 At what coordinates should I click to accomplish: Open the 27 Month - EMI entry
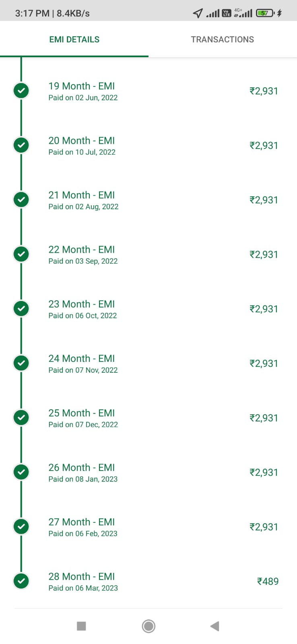point(148,527)
